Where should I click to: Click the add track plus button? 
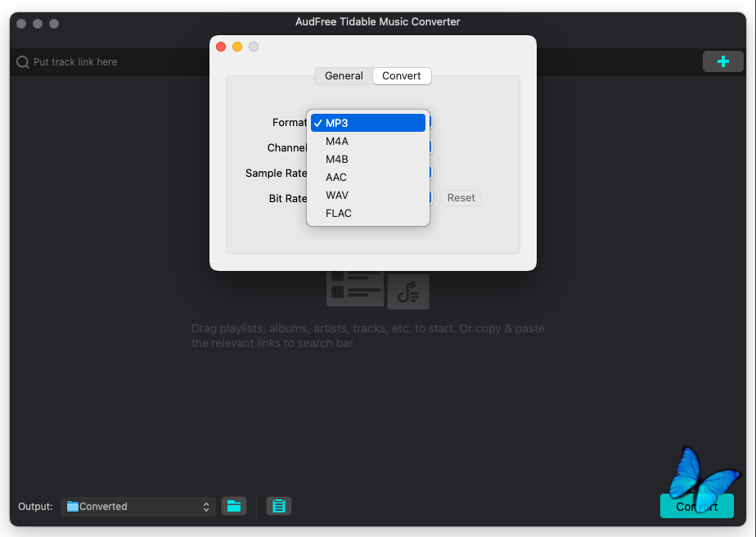(x=722, y=61)
